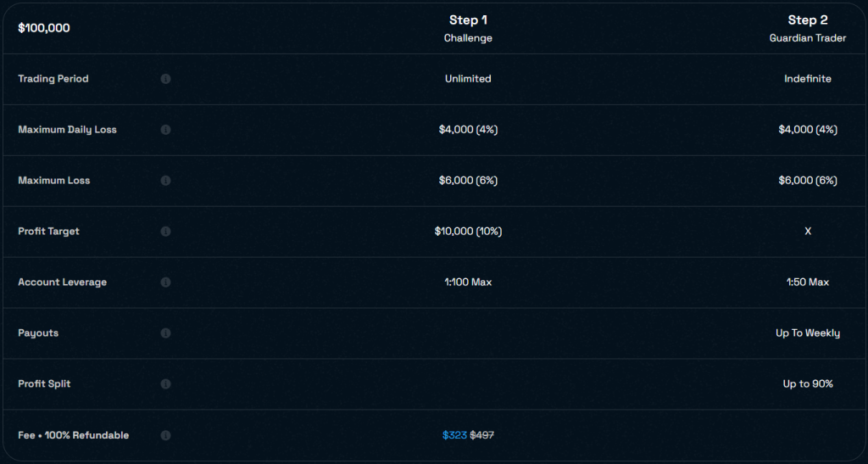This screenshot has height=464, width=868.
Task: Click the Up To Weekly payouts value
Action: pyautogui.click(x=808, y=333)
